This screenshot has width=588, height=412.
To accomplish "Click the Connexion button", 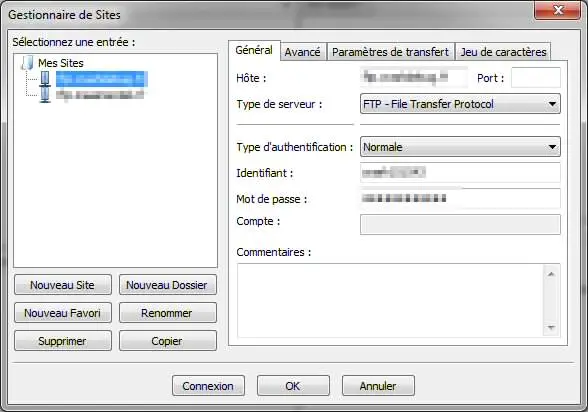I will [x=208, y=386].
